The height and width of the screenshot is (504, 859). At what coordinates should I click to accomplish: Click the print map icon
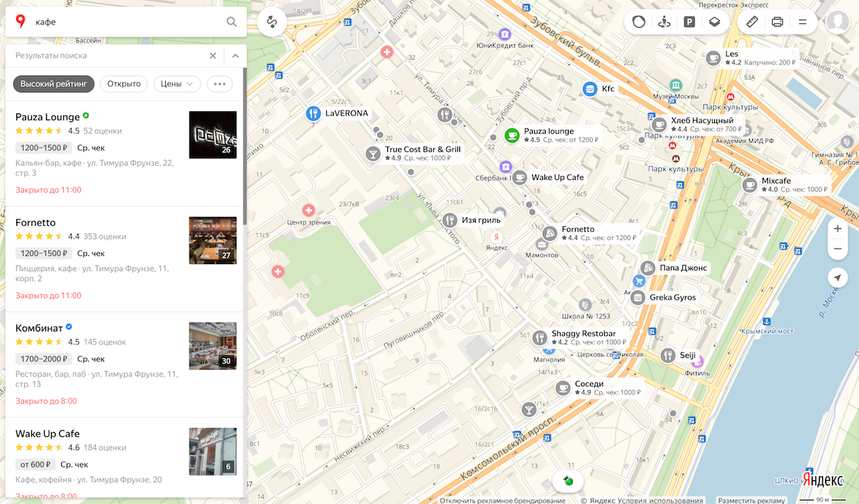coord(777,22)
